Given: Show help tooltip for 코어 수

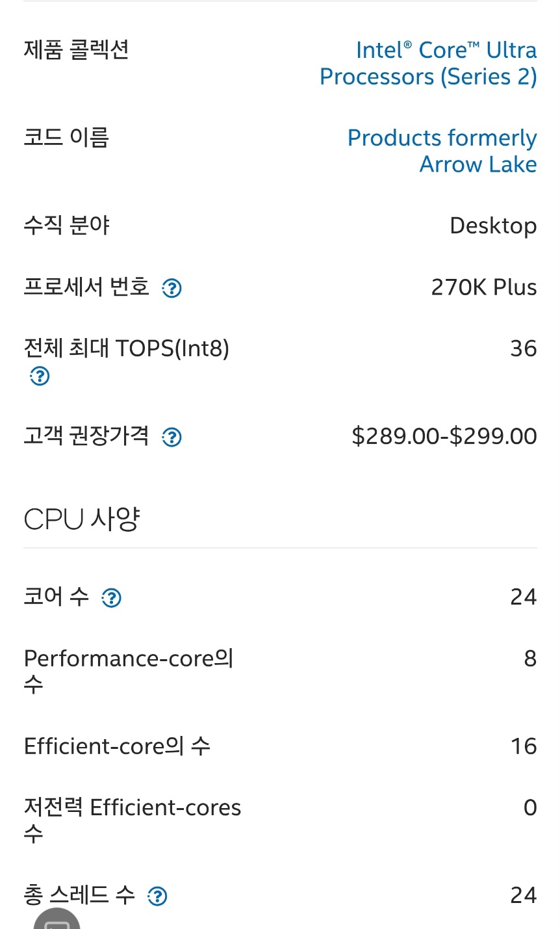Looking at the screenshot, I should (x=112, y=597).
